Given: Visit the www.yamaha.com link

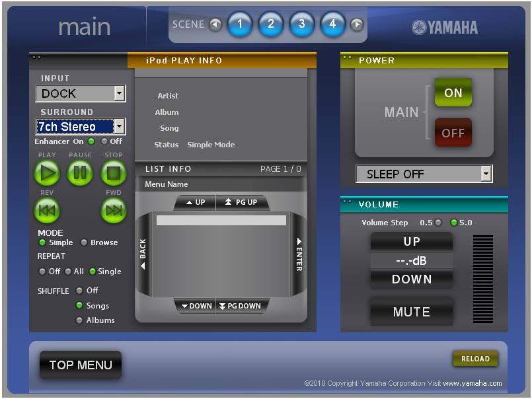Looking at the screenshot, I should 473,383.
